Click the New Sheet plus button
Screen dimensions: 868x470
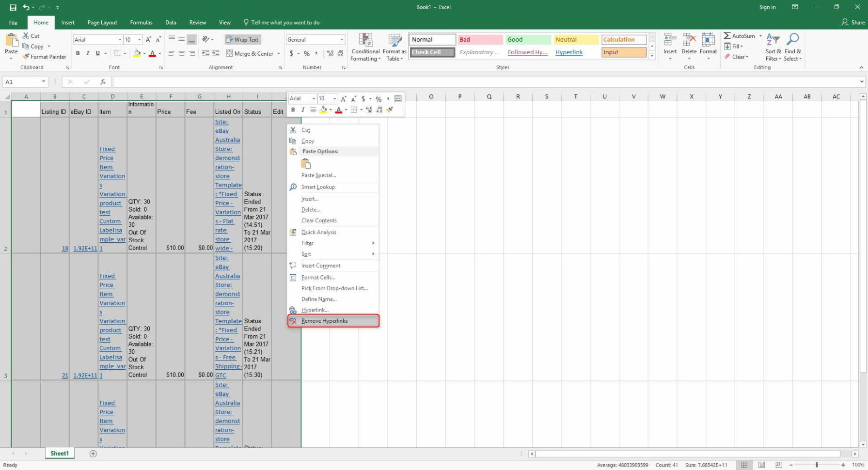[x=92, y=454]
